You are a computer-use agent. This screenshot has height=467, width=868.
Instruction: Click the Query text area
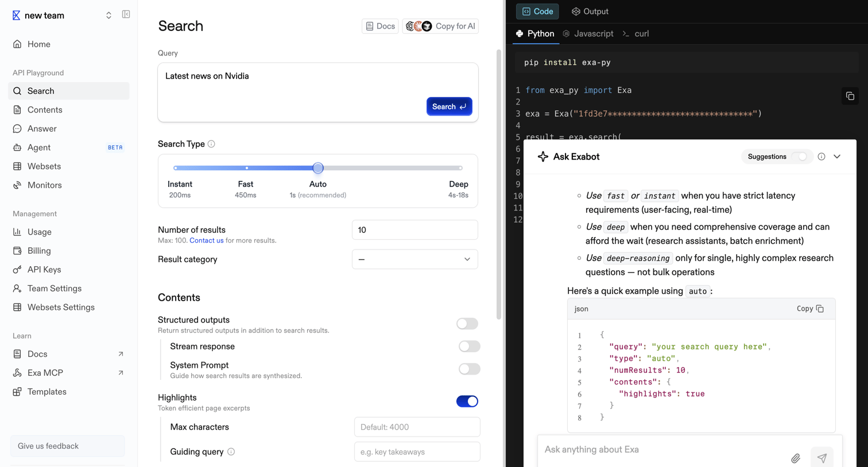(318, 92)
